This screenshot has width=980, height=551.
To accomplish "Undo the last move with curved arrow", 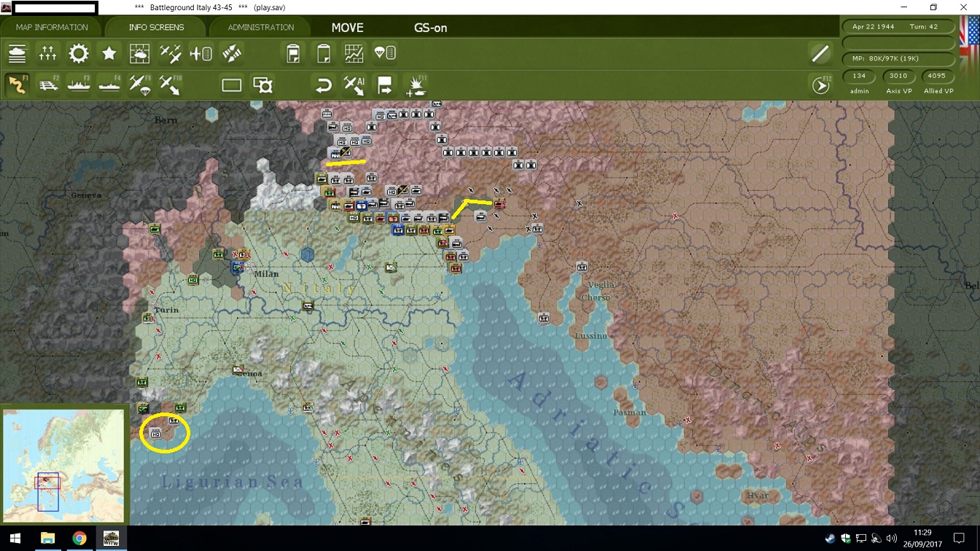I will pyautogui.click(x=324, y=85).
